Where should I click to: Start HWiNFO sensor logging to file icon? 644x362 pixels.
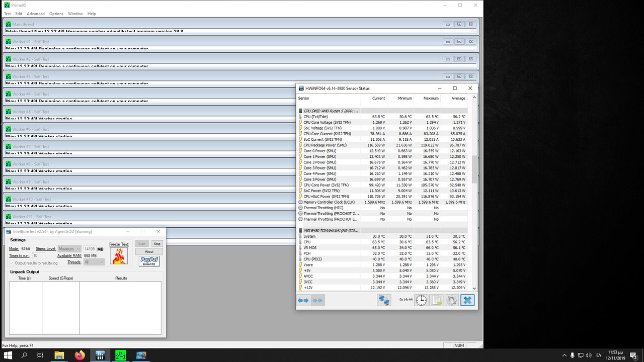[436, 300]
